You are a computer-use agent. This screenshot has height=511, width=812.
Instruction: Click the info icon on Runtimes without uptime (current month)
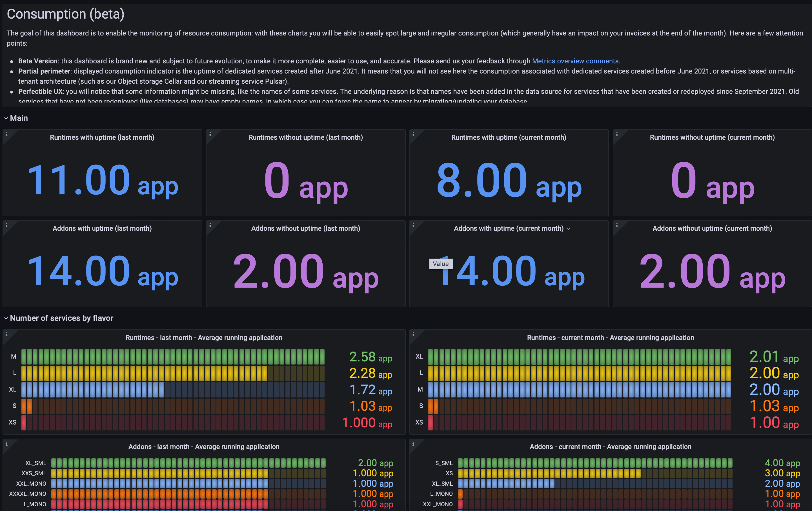617,134
